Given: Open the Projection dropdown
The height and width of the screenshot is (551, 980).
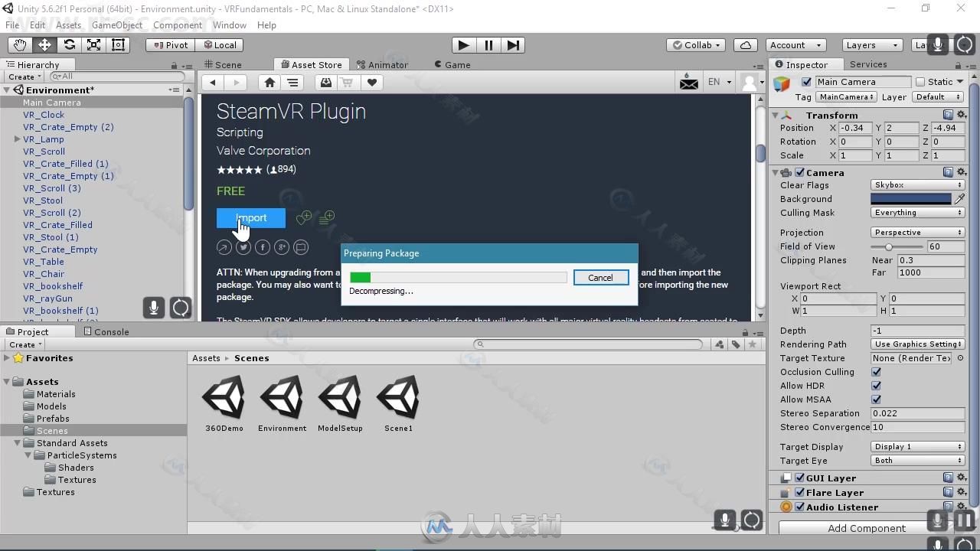Looking at the screenshot, I should (917, 233).
